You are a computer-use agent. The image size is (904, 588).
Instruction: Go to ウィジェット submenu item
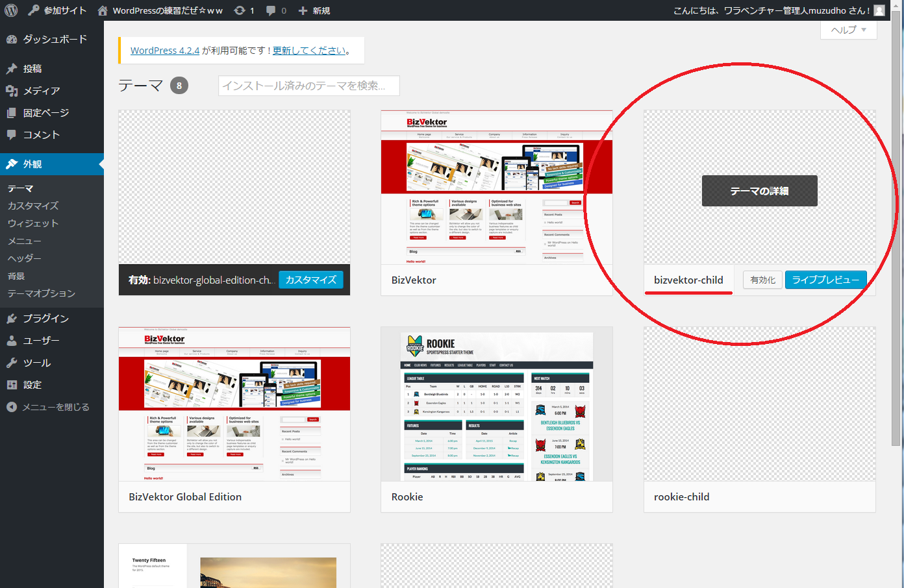(33, 223)
